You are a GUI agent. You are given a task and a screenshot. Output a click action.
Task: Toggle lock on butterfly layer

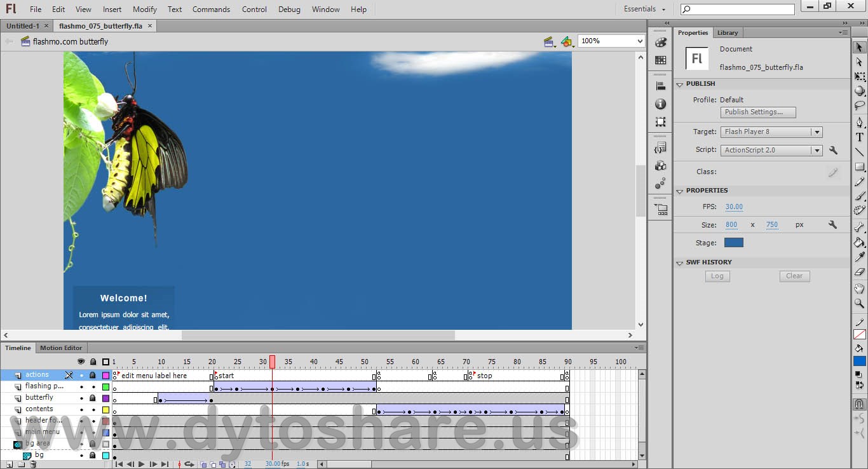[x=93, y=398]
